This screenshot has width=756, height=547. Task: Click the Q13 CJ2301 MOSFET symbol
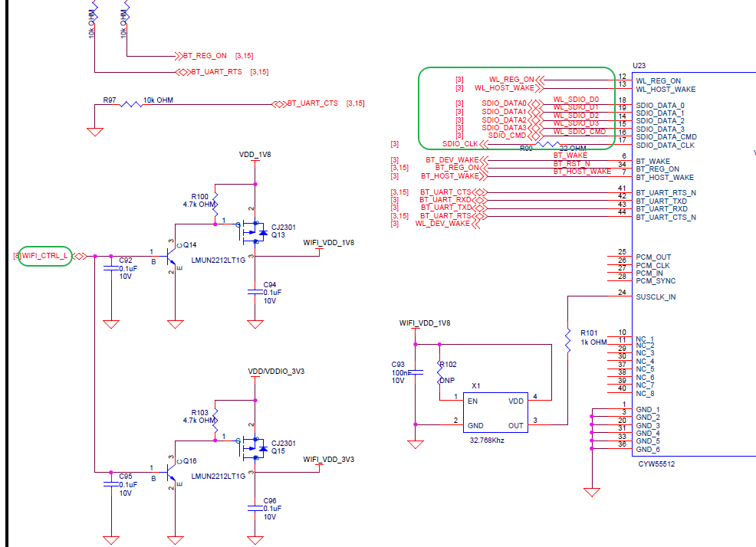tap(252, 230)
